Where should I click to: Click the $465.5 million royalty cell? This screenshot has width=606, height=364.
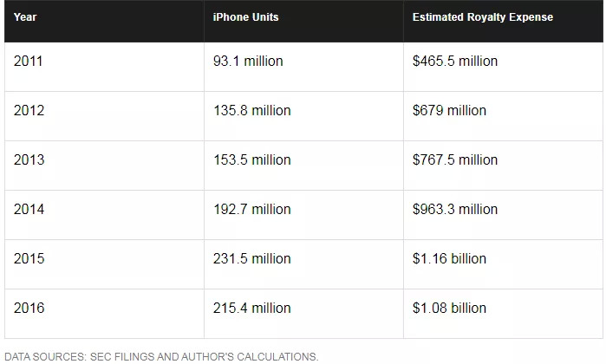(x=455, y=62)
